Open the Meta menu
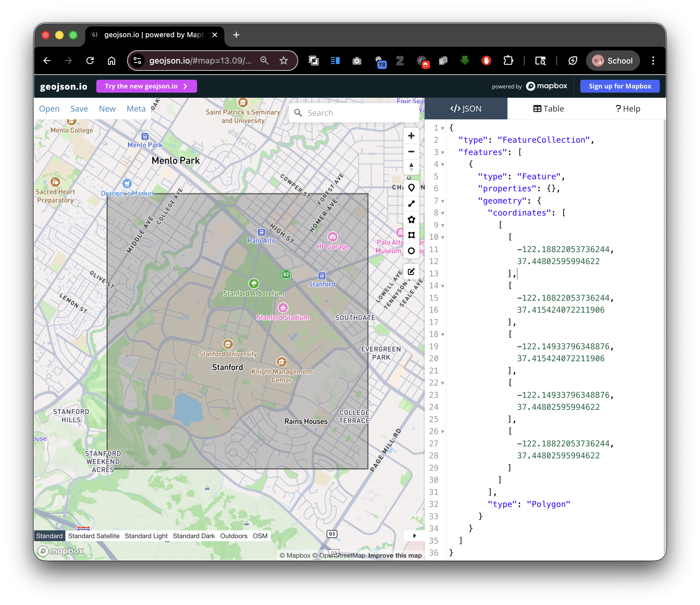This screenshot has width=700, height=605. point(136,109)
